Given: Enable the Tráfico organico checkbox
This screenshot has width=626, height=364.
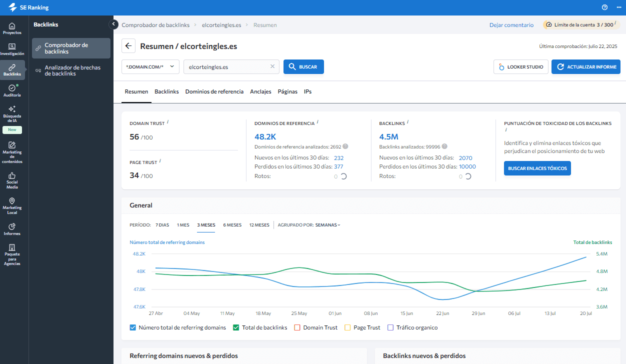Looking at the screenshot, I should tap(390, 327).
